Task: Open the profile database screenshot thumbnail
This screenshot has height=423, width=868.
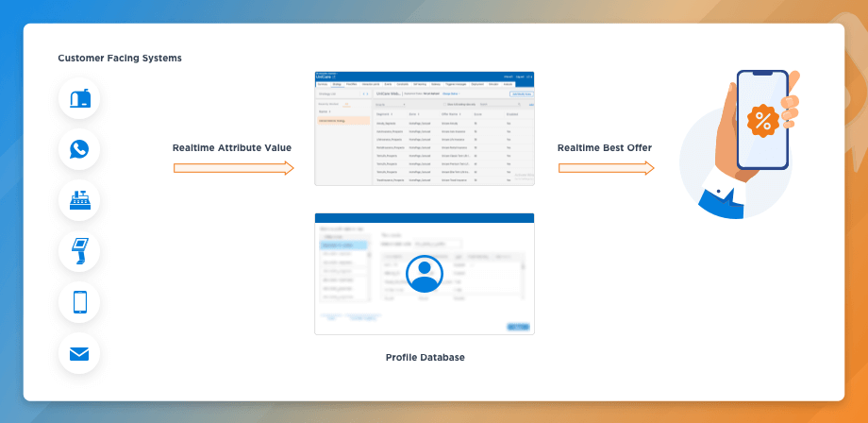Action: click(425, 274)
